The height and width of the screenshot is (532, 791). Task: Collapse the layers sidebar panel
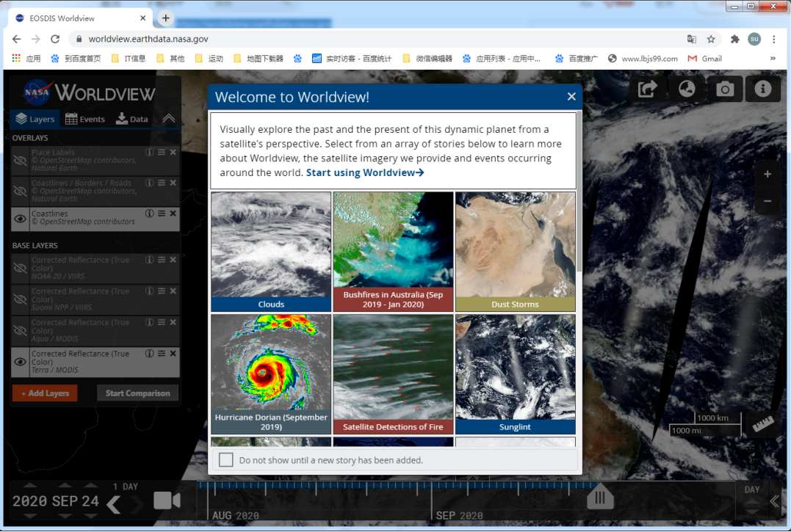point(169,119)
